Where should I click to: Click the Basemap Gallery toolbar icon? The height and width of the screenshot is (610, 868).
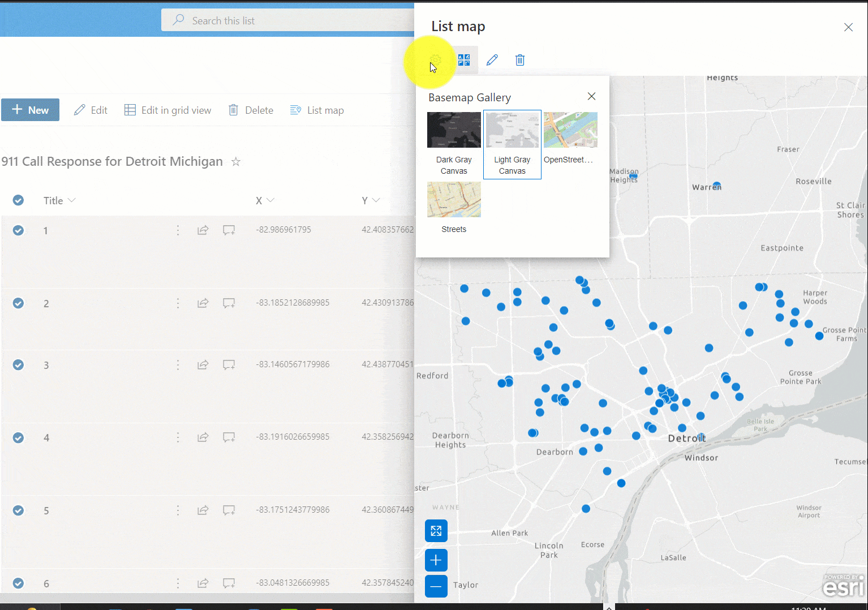click(463, 60)
